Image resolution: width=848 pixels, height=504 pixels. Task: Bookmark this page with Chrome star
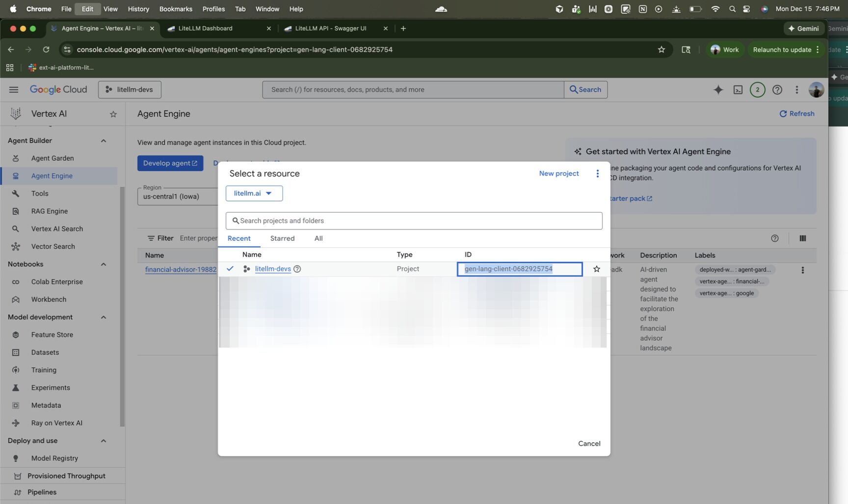tap(661, 50)
